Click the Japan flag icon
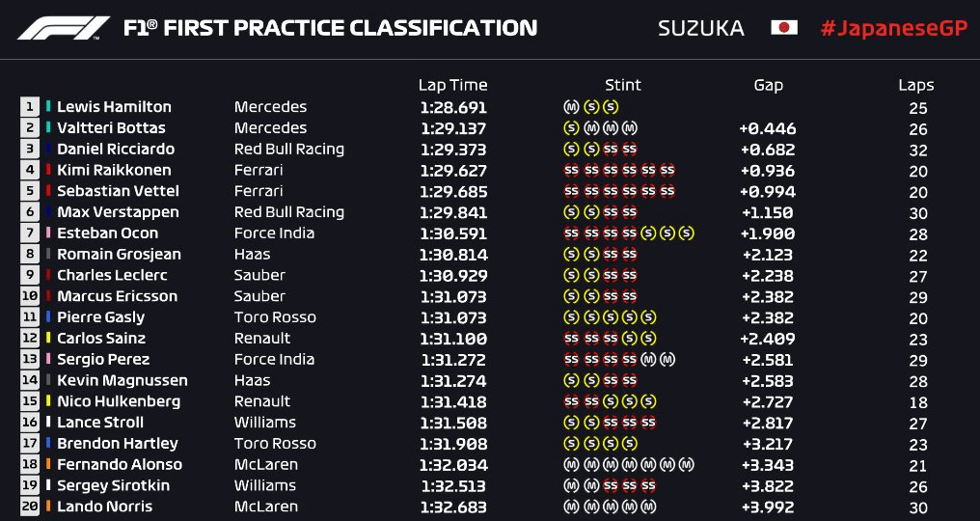Image resolution: width=980 pixels, height=521 pixels. (x=784, y=28)
